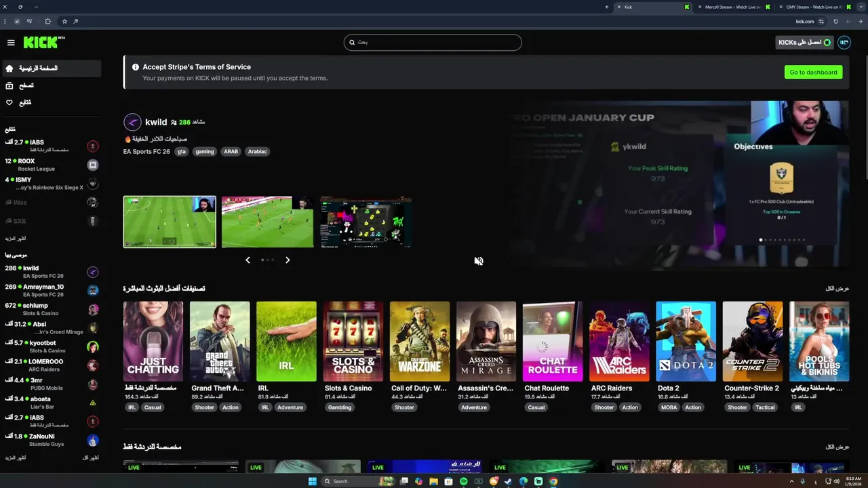Image resolution: width=868 pixels, height=488 pixels.
Task: Open IABS in followed channels list
Action: pos(51,146)
